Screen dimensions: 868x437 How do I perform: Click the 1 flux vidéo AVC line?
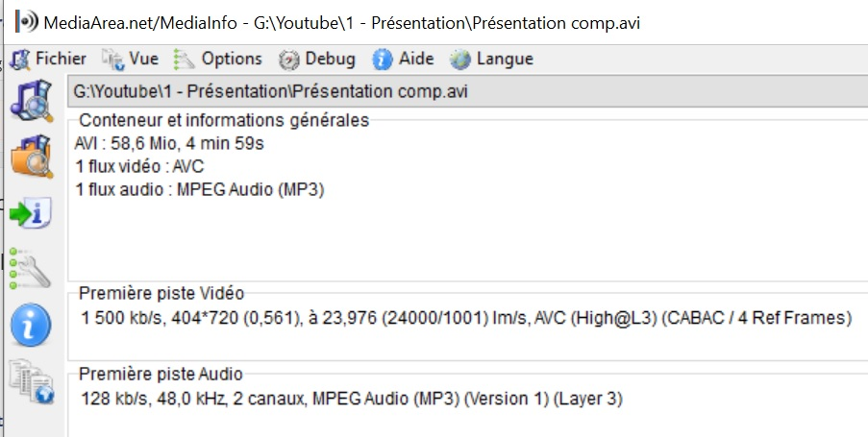pos(139,166)
